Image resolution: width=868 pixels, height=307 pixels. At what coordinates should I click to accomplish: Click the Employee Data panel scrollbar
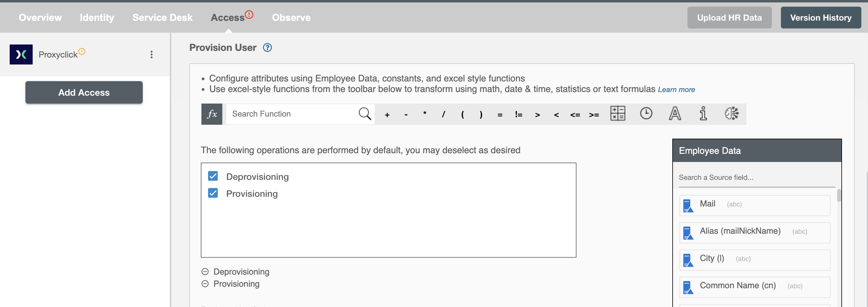(839, 196)
